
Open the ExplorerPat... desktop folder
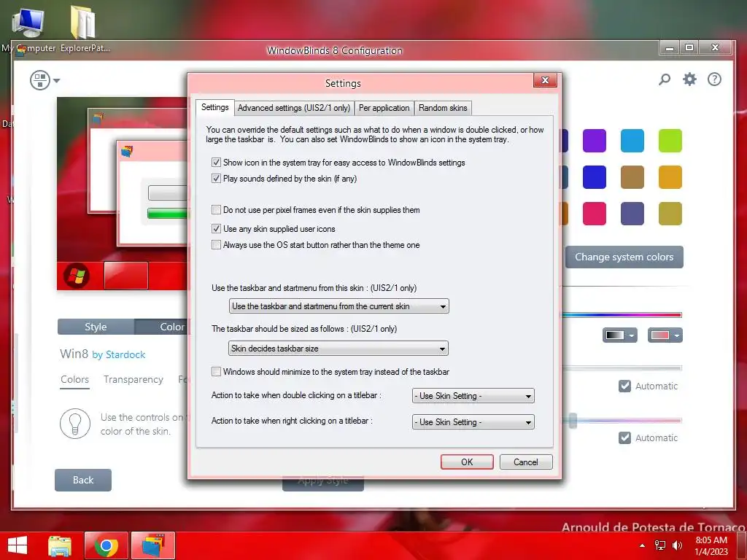coord(85,28)
